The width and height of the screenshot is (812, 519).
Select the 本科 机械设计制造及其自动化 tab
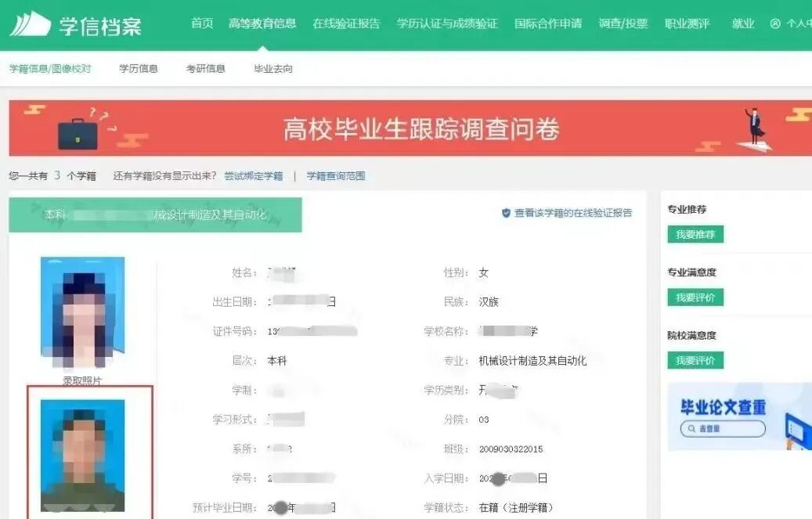pos(155,214)
